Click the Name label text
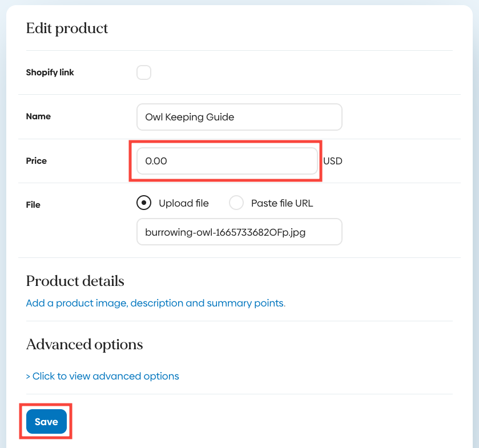479x448 pixels. coord(38,116)
